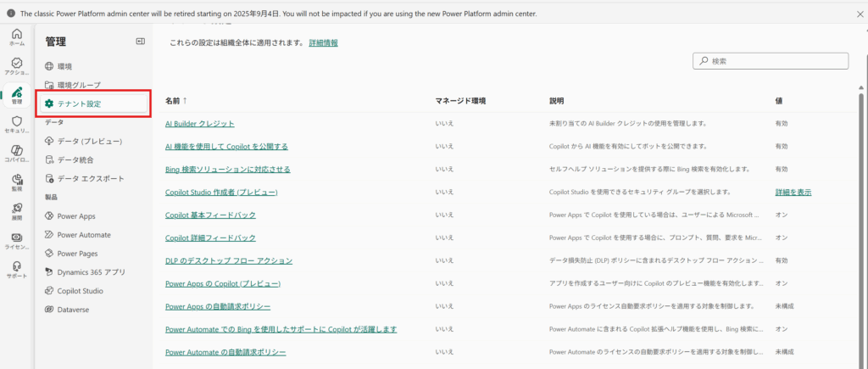
Task: Click the Home (ホーム) icon in left rail
Action: 16,36
